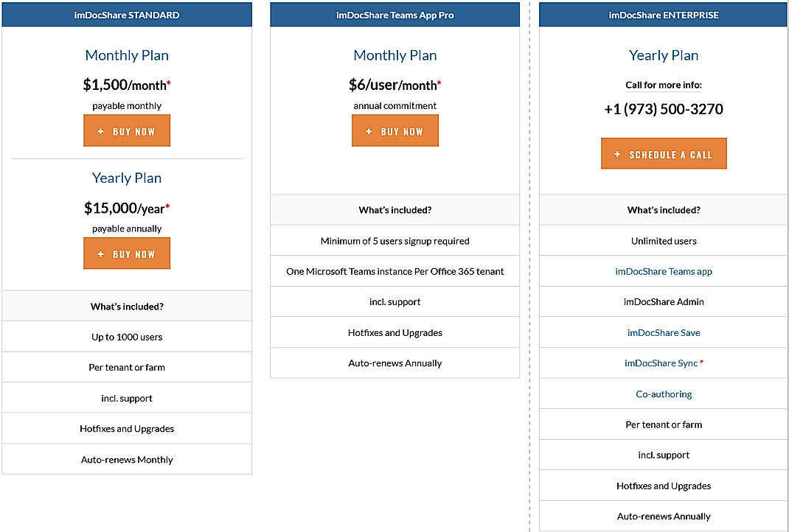Click the phone number +1 (973) 500-3270

(x=664, y=108)
